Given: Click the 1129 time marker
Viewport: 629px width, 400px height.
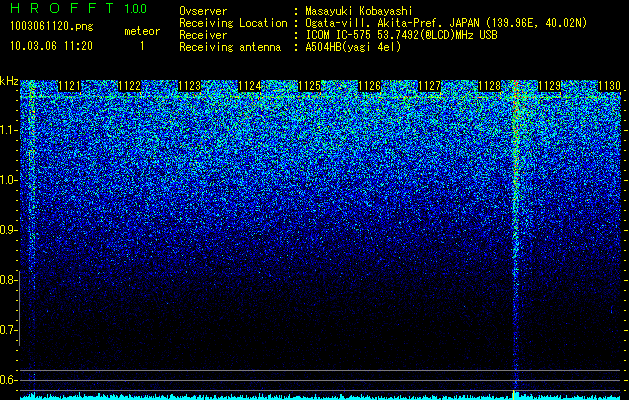Looking at the screenshot, I should 549,86.
